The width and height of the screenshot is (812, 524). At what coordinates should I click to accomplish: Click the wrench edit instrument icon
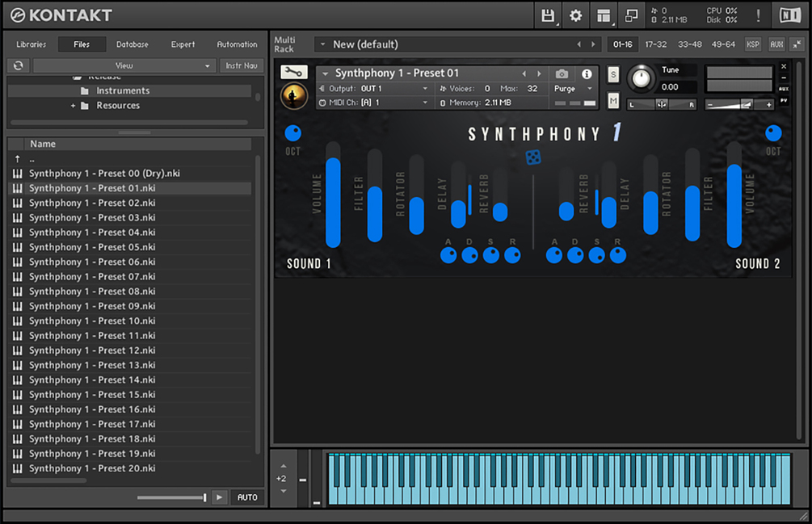[293, 72]
